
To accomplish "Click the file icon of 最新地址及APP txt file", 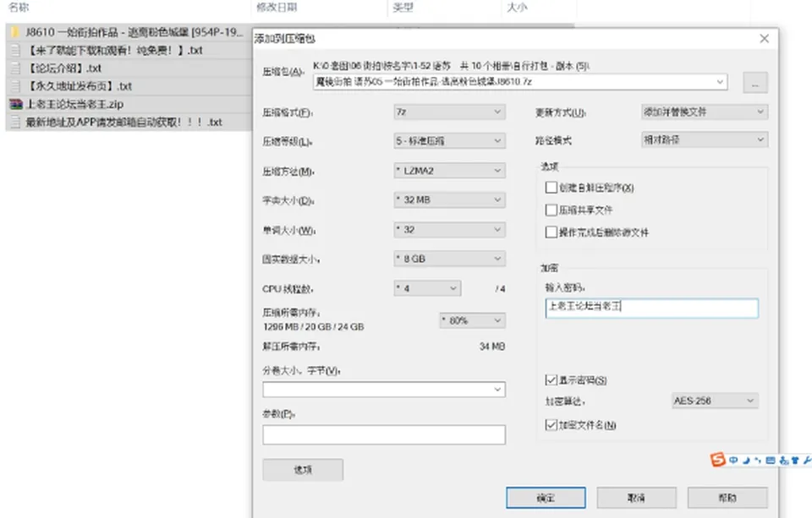I will (x=15, y=123).
